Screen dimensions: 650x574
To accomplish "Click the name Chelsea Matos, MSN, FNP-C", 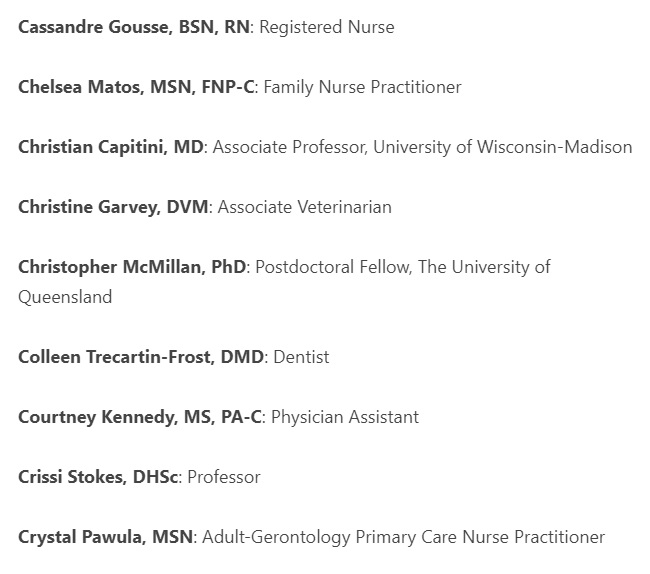I will point(136,87).
